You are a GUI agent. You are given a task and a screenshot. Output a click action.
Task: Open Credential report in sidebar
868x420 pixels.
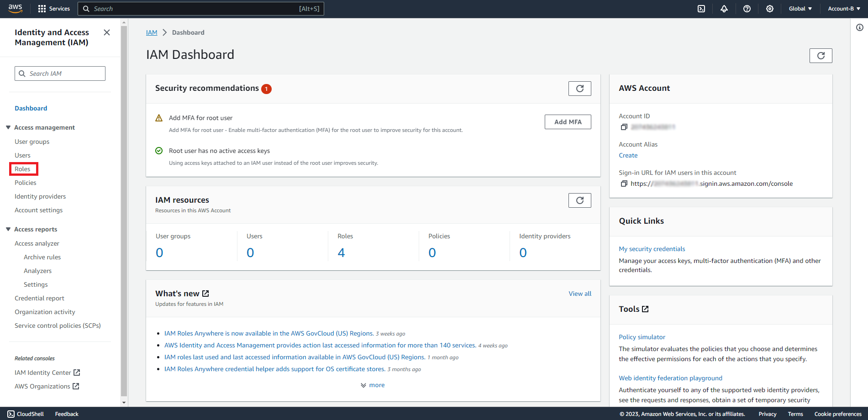[40, 298]
